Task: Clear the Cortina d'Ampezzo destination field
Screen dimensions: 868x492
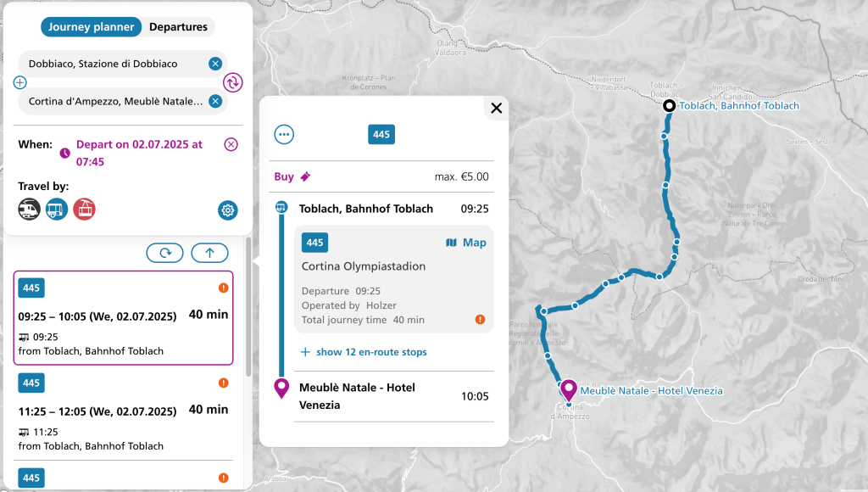Action: [215, 102]
